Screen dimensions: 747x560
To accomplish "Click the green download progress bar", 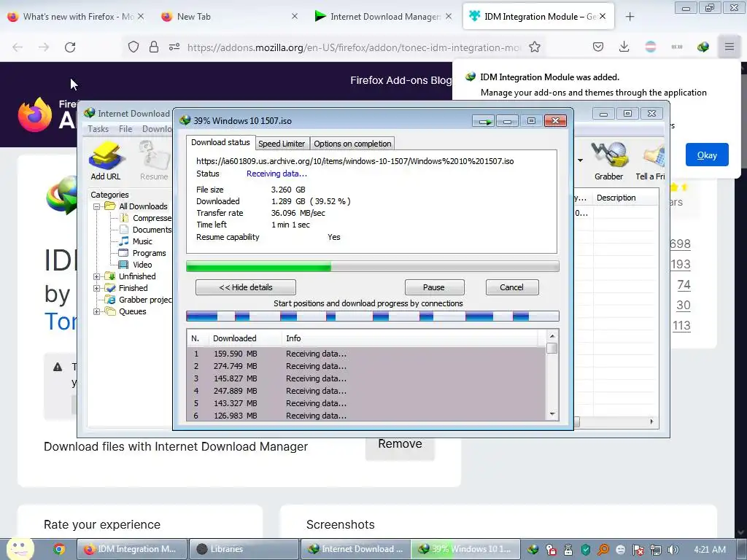I will point(373,267).
